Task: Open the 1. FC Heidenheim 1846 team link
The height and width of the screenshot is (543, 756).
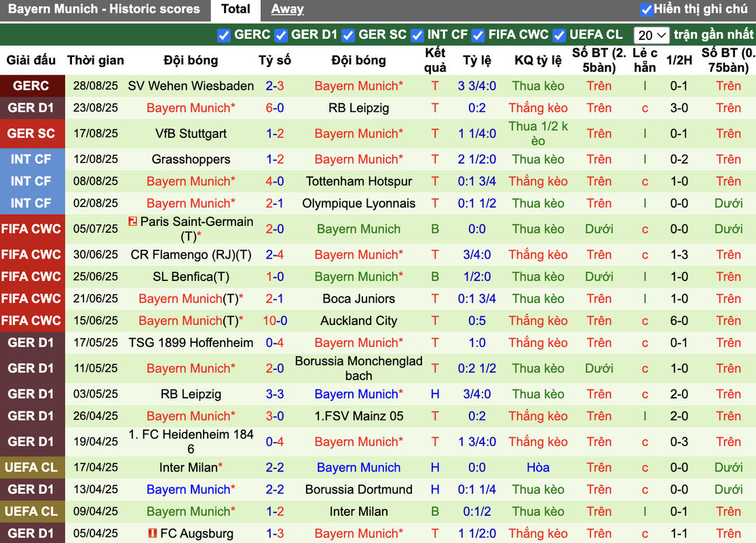Action: [x=191, y=442]
